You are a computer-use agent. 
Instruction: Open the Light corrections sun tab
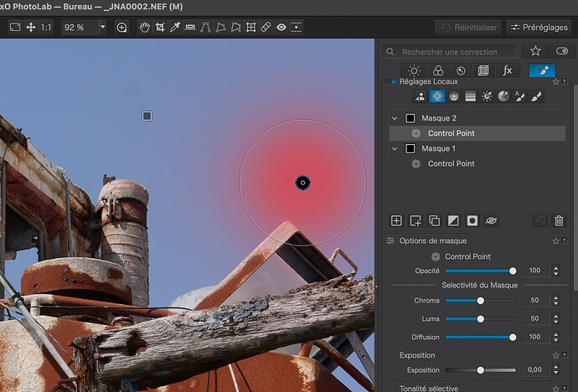tap(414, 71)
